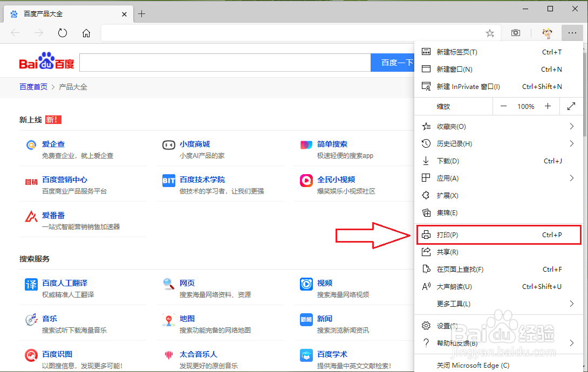Choose 关闭 Microsoft Edge (C)
This screenshot has width=588, height=372.
[x=498, y=365]
